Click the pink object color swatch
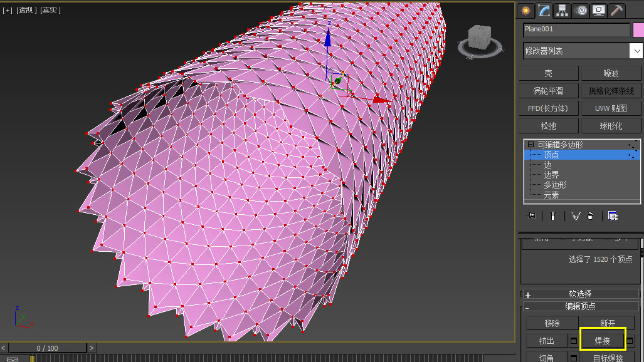Image resolution: width=644 pixels, height=362 pixels. coord(638,30)
